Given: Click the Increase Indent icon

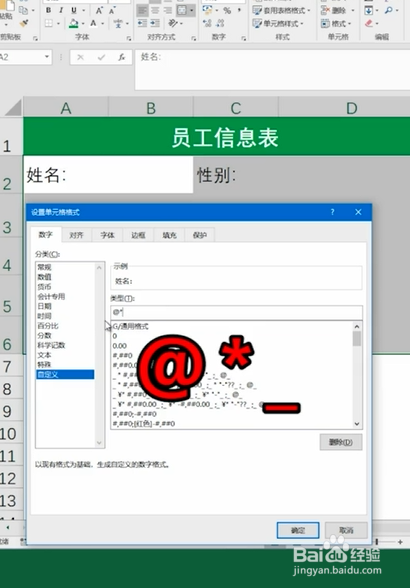Looking at the screenshot, I should [x=155, y=24].
